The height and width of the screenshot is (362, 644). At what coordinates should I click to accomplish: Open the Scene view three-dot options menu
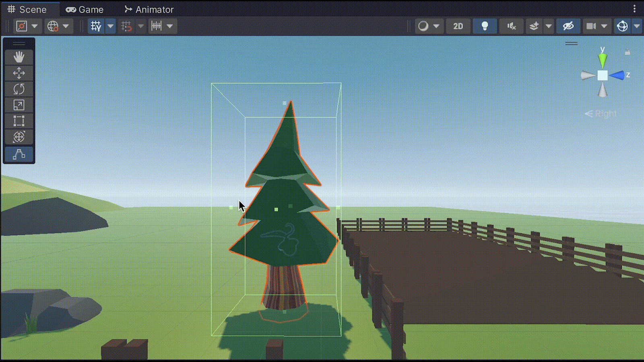(634, 9)
